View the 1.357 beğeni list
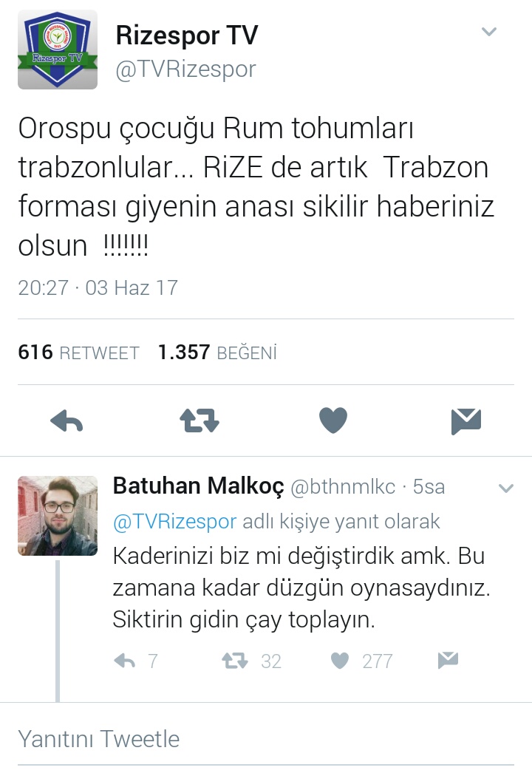 (217, 353)
